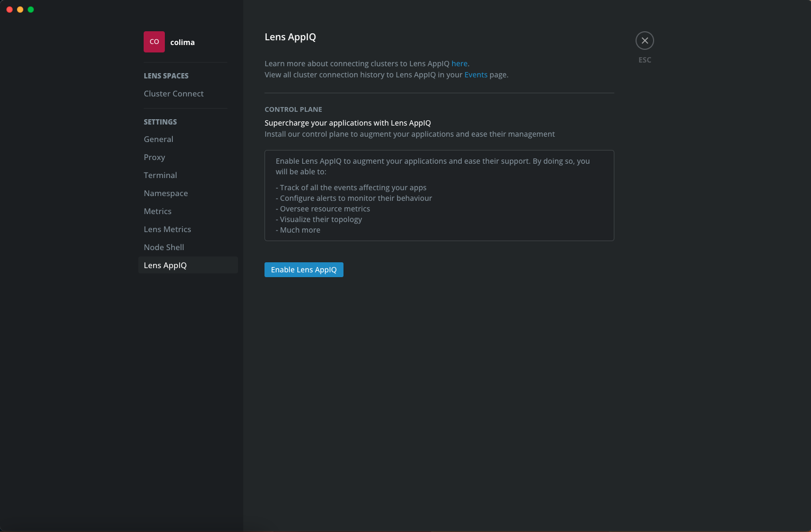Click the yellow macOS minimize button
This screenshot has height=532, width=811.
tap(20, 10)
